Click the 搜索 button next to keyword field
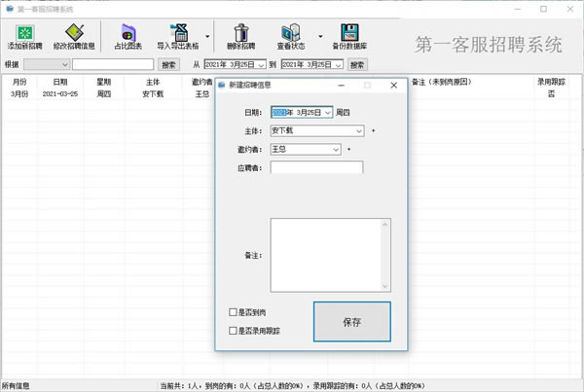 point(169,65)
